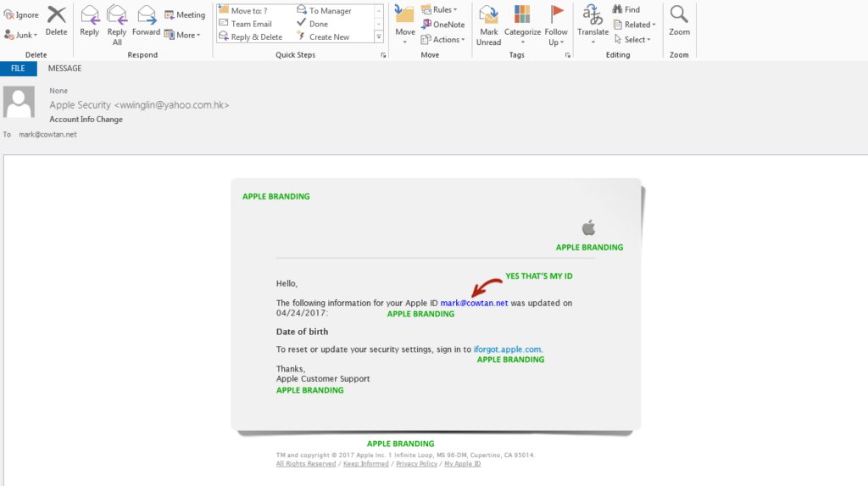Click the mark@cowtan.net Apple ID link
The width and height of the screenshot is (868, 486).
[x=474, y=303]
